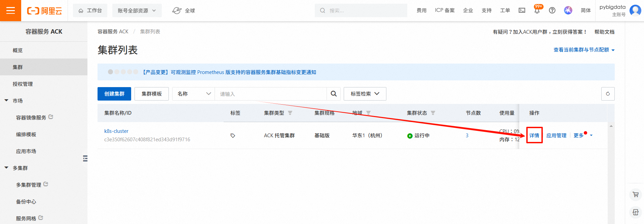
Task: Click the globe 全球 region icon
Action: 177,11
